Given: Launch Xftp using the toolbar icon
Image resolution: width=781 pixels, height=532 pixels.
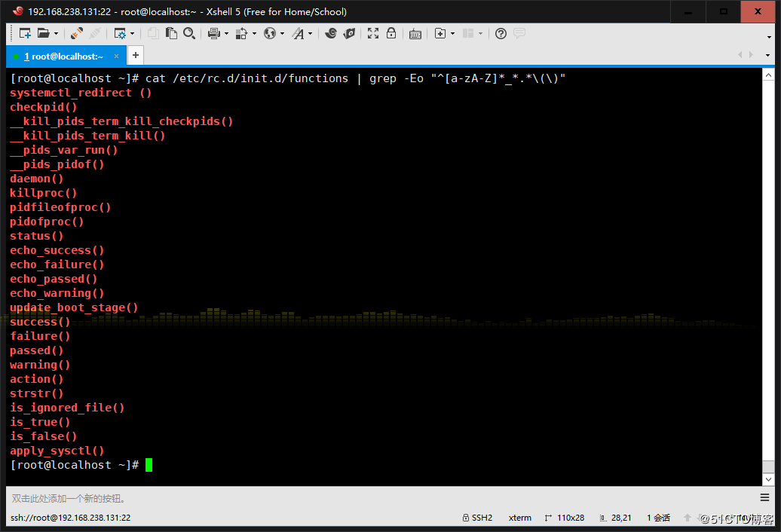Looking at the screenshot, I should 349,33.
